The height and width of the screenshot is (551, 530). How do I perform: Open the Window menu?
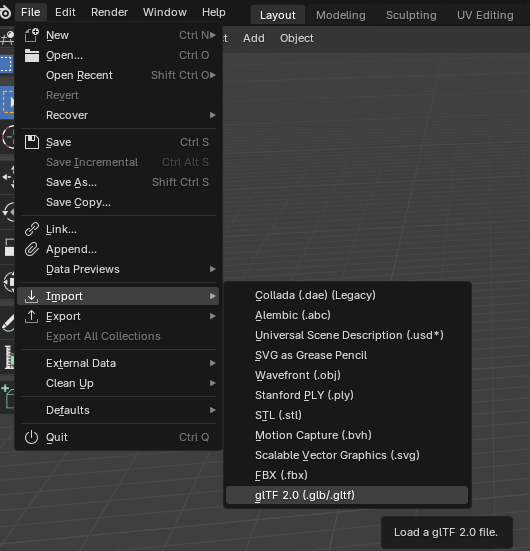point(164,12)
